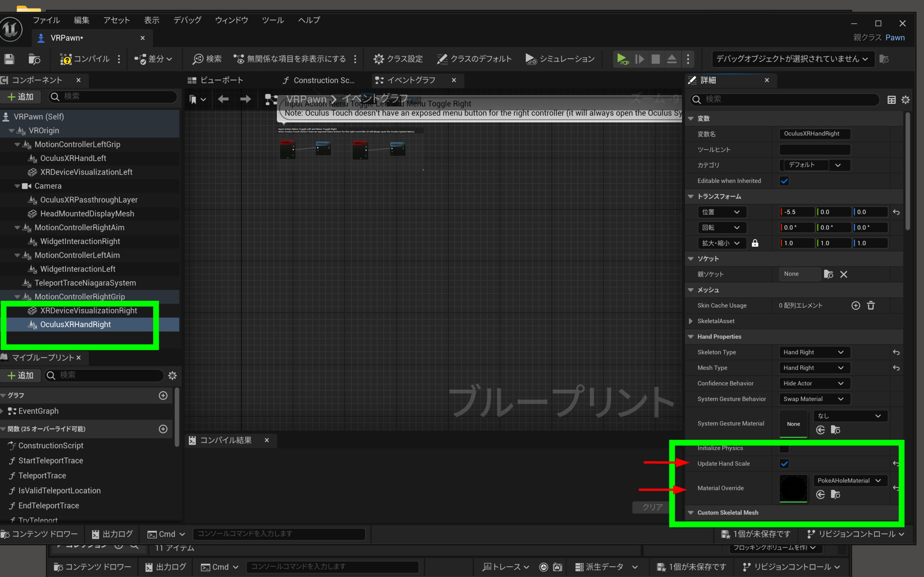Open the デバッグ menu

tap(187, 20)
